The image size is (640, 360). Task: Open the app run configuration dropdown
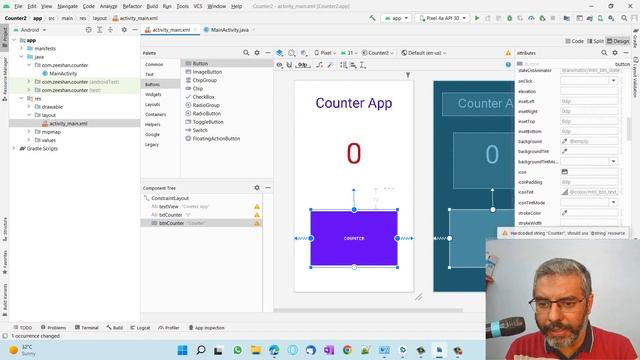396,18
